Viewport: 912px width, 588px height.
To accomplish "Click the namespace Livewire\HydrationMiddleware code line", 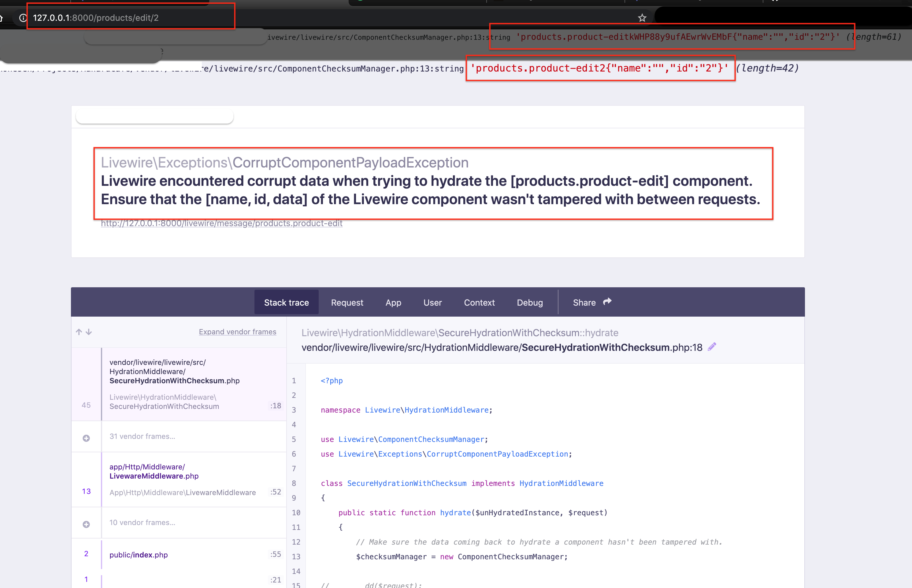I will coord(406,410).
